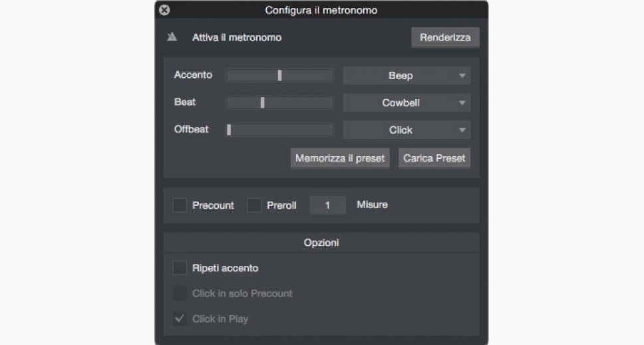
Task: Click the Beep dropdown arrow
Action: tap(462, 76)
